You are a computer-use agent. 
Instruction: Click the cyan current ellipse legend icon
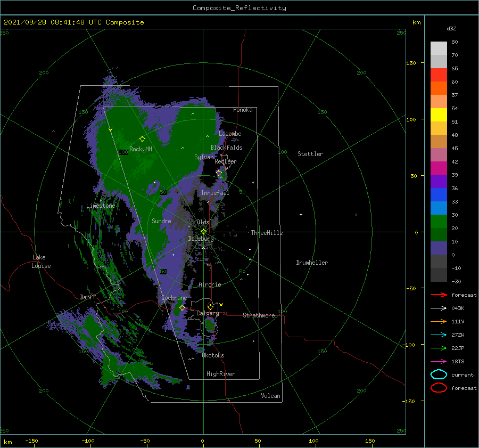tap(439, 374)
